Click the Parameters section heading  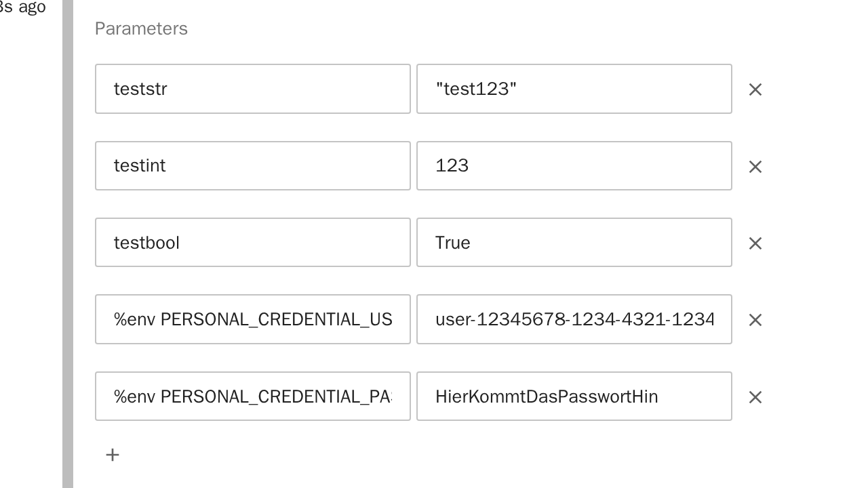pyautogui.click(x=141, y=28)
